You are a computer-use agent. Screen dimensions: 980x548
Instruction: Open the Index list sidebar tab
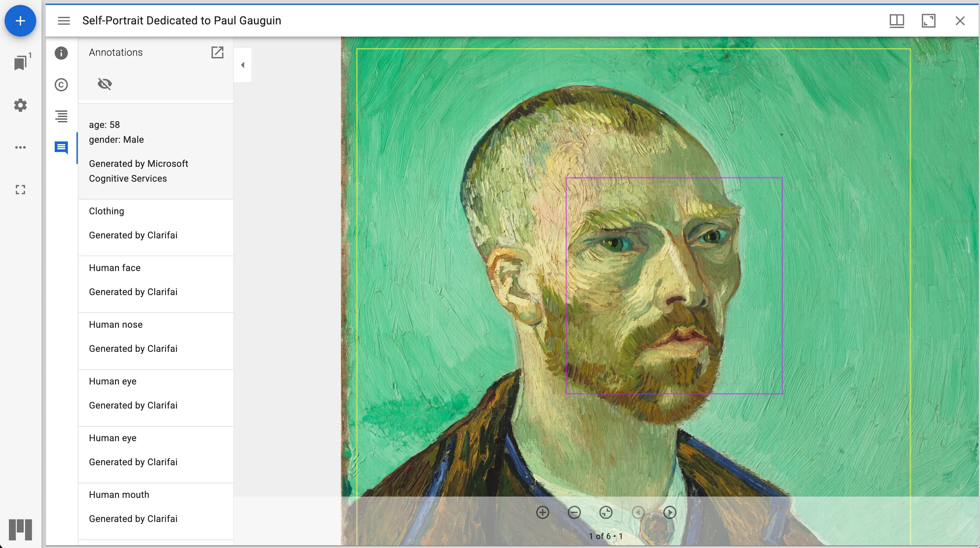coord(61,116)
